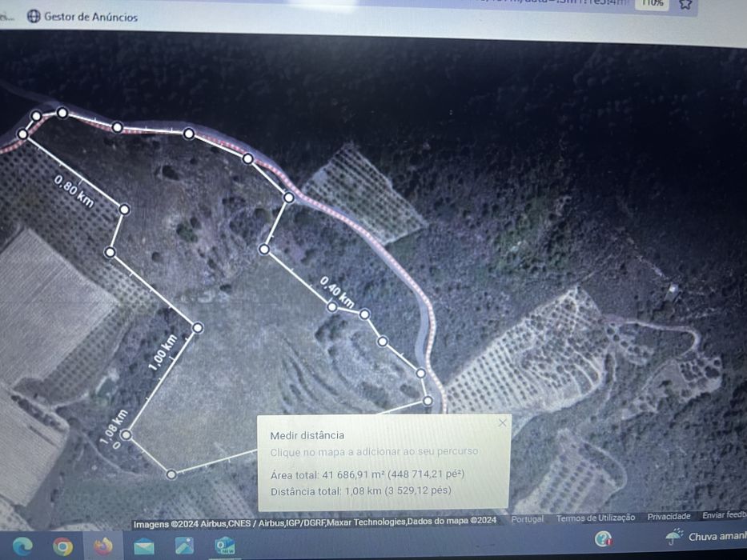Open the new Outlook taskbar icon
This screenshot has height=560, width=747.
click(x=224, y=546)
